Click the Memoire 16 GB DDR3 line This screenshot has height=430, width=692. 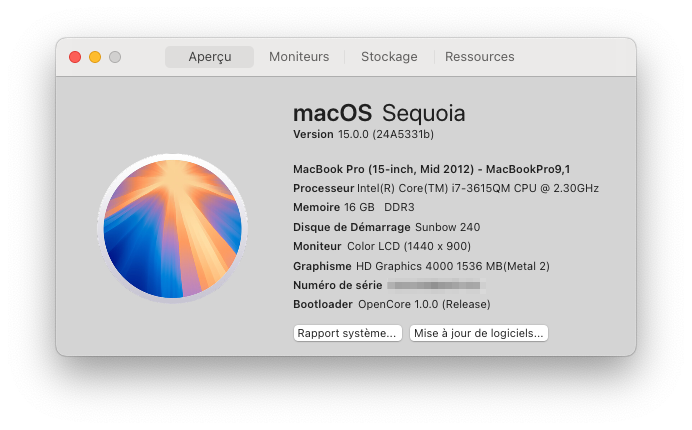[354, 207]
